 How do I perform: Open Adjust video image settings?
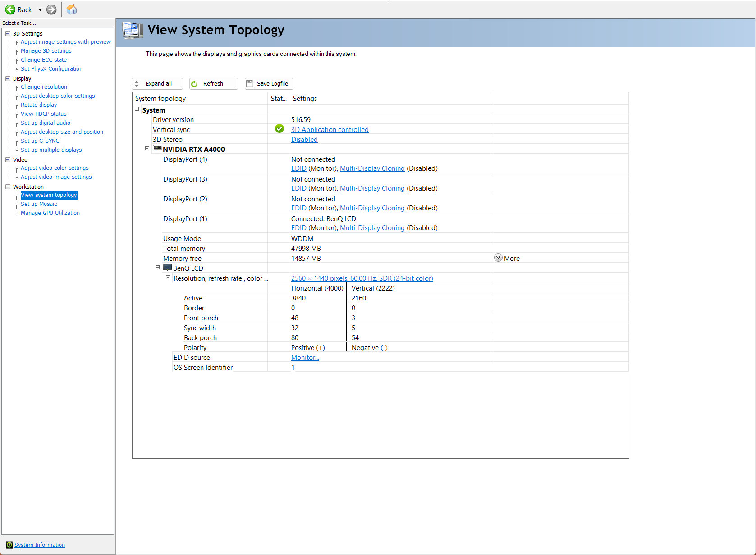[56, 177]
